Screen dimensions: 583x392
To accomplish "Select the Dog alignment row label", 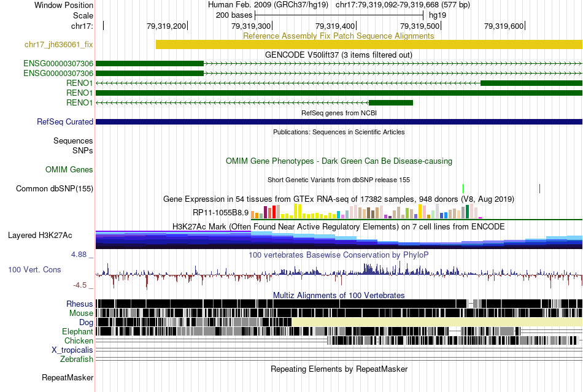I will [x=86, y=323].
